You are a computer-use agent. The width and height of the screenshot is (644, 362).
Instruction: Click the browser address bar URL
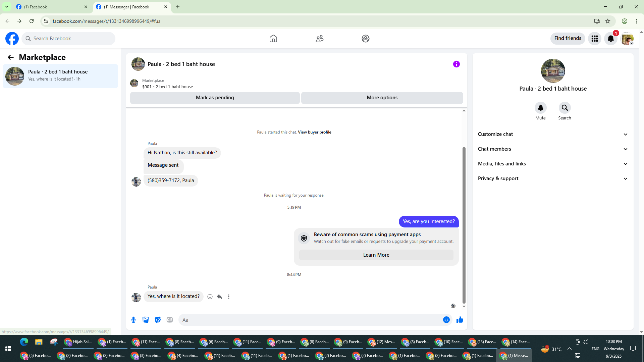(106, 21)
